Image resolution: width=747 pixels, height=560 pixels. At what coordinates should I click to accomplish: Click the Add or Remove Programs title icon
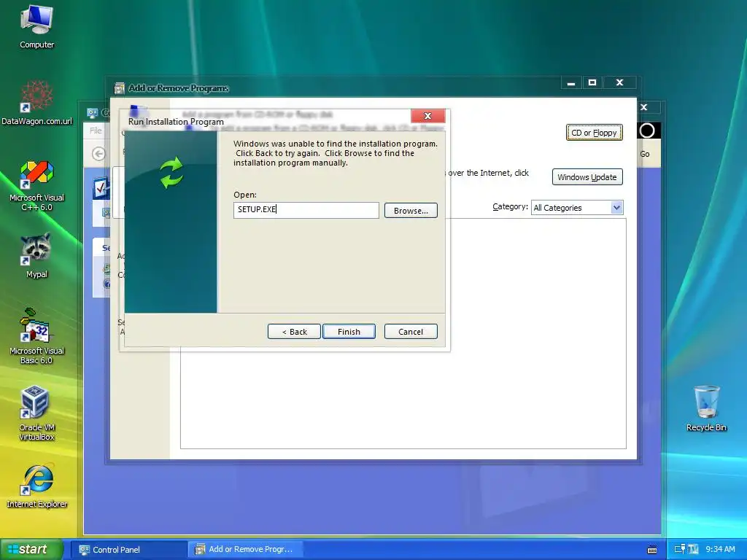120,88
